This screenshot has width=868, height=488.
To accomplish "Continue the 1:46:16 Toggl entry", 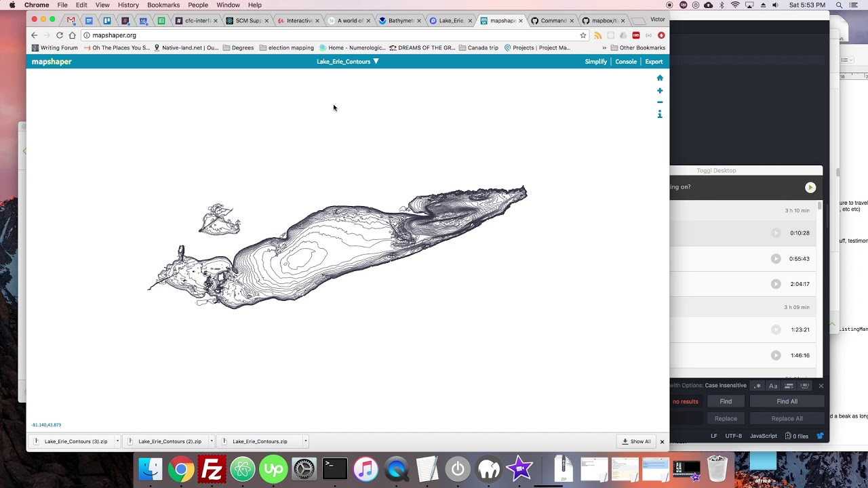I will pos(776,355).
